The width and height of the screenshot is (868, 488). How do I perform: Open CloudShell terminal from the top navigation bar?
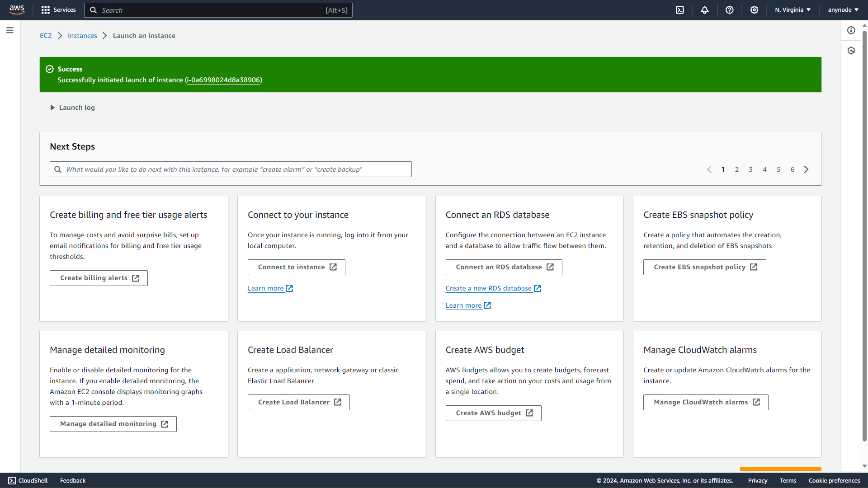click(680, 10)
